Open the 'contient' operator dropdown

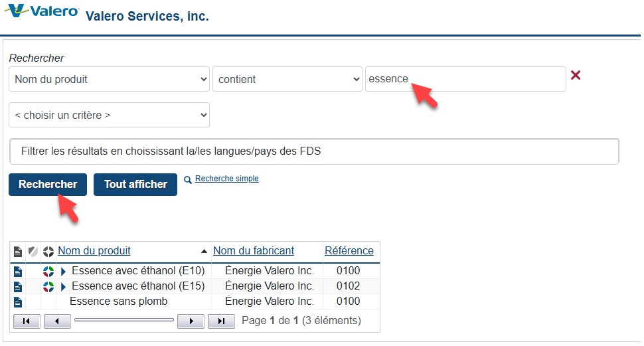[287, 79]
